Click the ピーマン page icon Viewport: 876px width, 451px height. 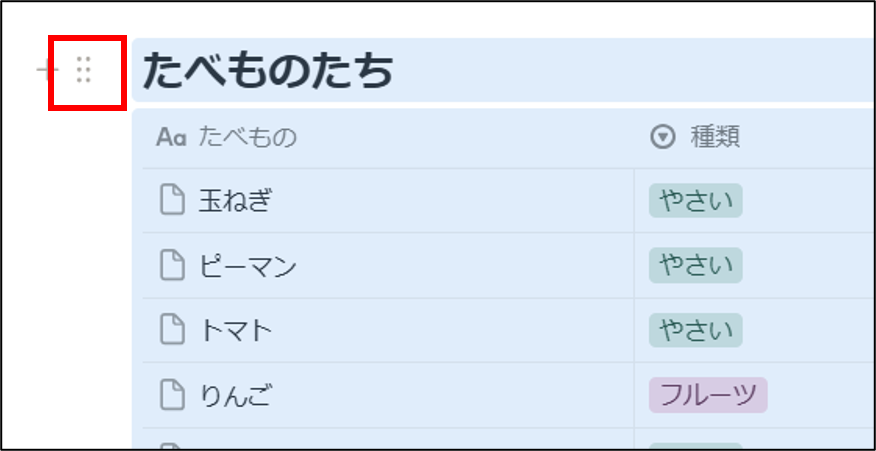click(x=172, y=265)
